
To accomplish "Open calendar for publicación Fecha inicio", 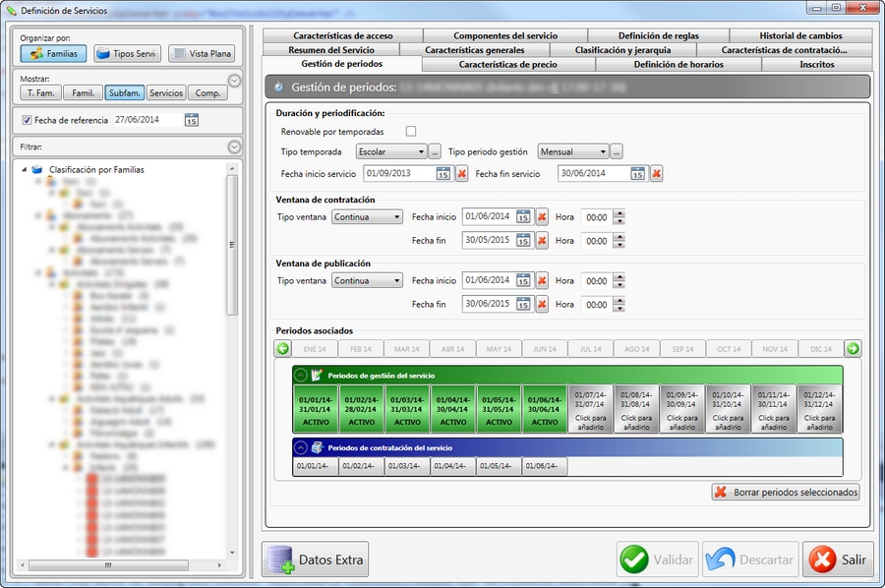I will point(523,280).
